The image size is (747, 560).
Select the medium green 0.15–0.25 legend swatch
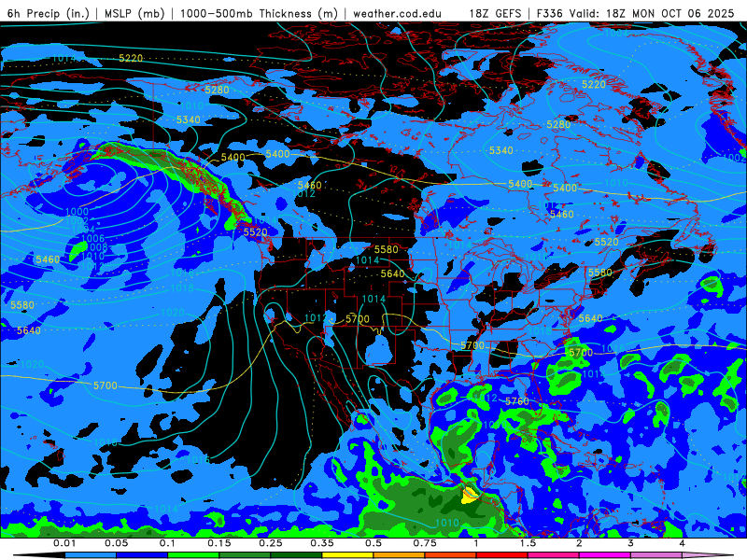pyautogui.click(x=245, y=555)
